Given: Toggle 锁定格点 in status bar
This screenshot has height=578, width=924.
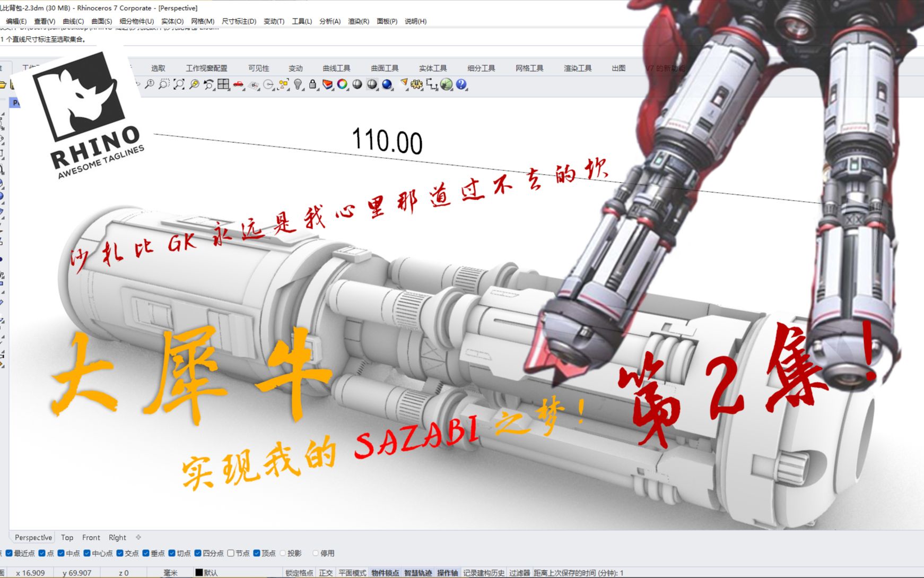Looking at the screenshot, I should (299, 573).
